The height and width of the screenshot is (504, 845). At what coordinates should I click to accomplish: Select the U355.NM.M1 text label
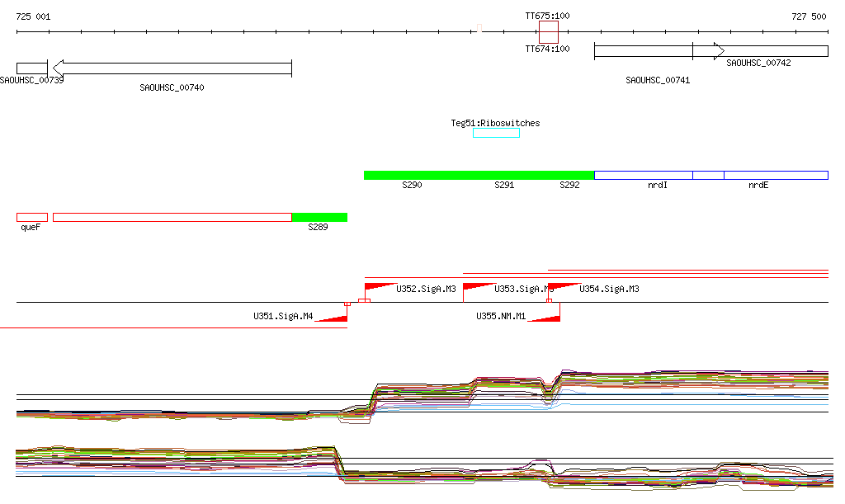(501, 316)
